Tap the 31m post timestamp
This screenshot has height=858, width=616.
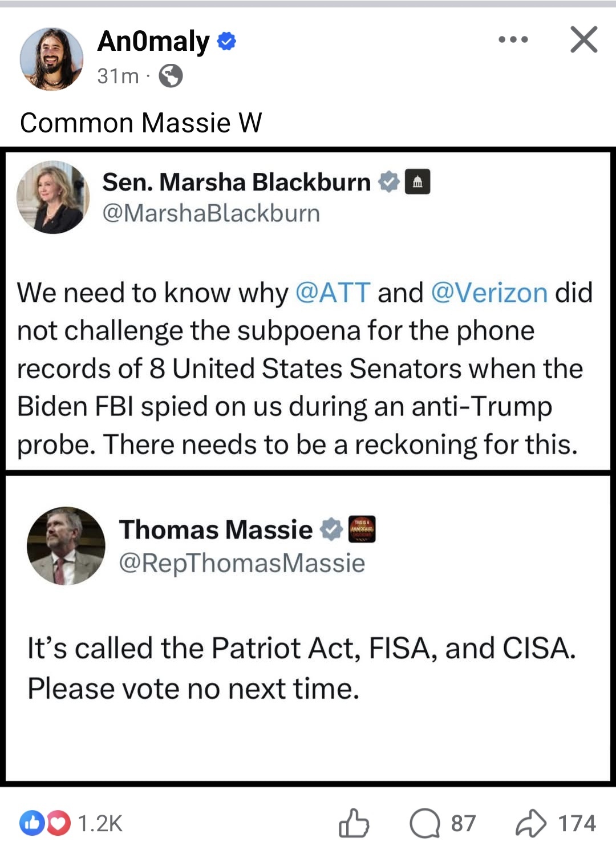118,76
